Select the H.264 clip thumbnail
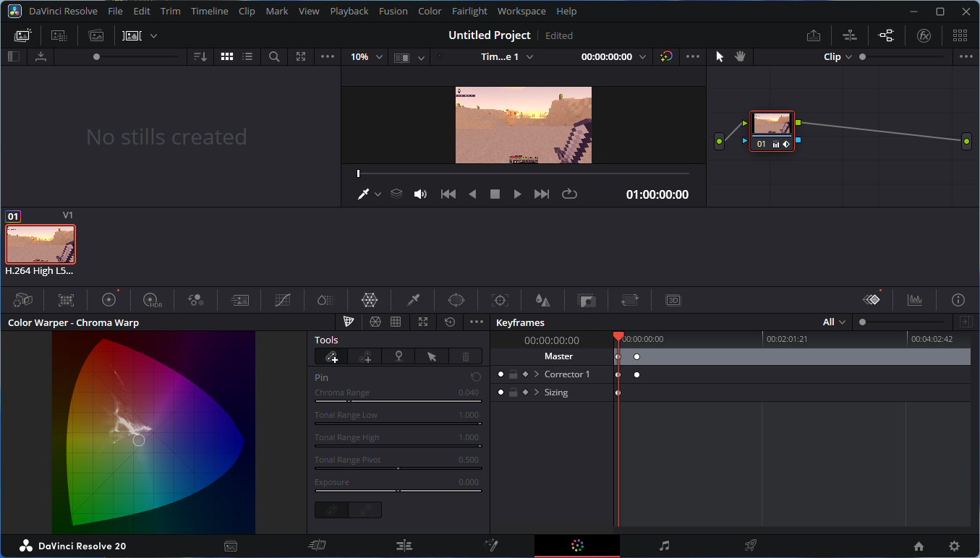The image size is (980, 558). [41, 244]
